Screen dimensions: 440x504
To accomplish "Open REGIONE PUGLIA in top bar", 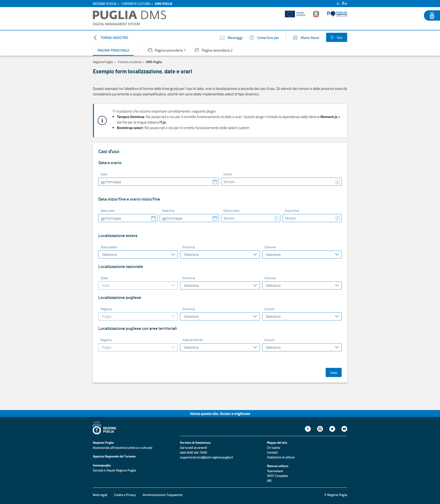I will (x=104, y=4).
